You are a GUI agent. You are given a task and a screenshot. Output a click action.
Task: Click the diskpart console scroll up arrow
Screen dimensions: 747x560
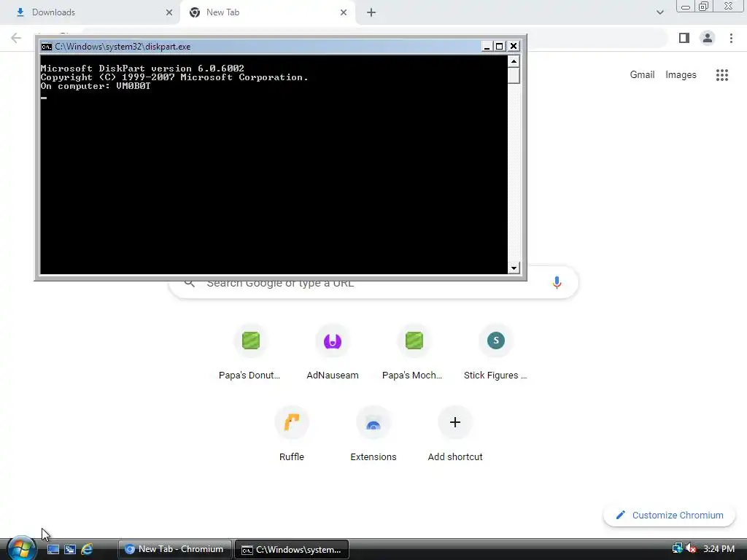tap(514, 61)
